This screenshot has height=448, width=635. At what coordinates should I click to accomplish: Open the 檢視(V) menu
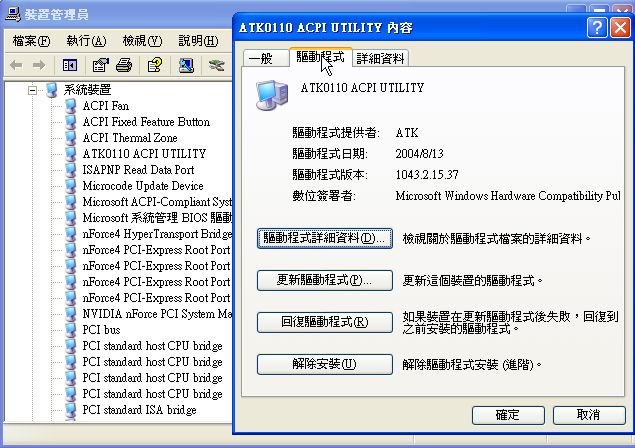[142, 41]
